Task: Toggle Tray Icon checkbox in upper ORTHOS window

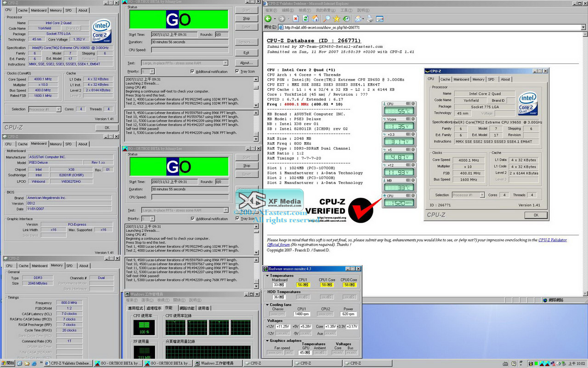Action: 237,72
